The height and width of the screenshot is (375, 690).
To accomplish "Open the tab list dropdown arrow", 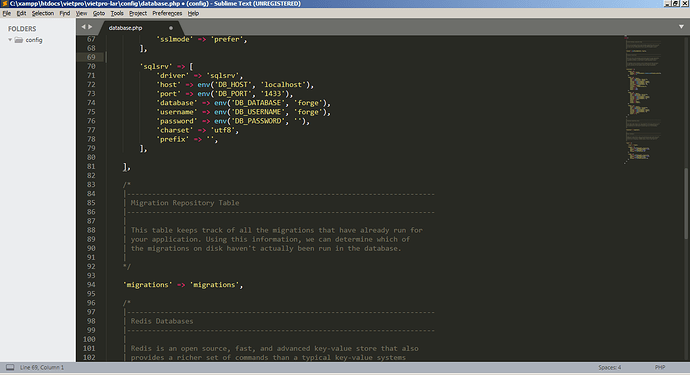I will tap(681, 27).
